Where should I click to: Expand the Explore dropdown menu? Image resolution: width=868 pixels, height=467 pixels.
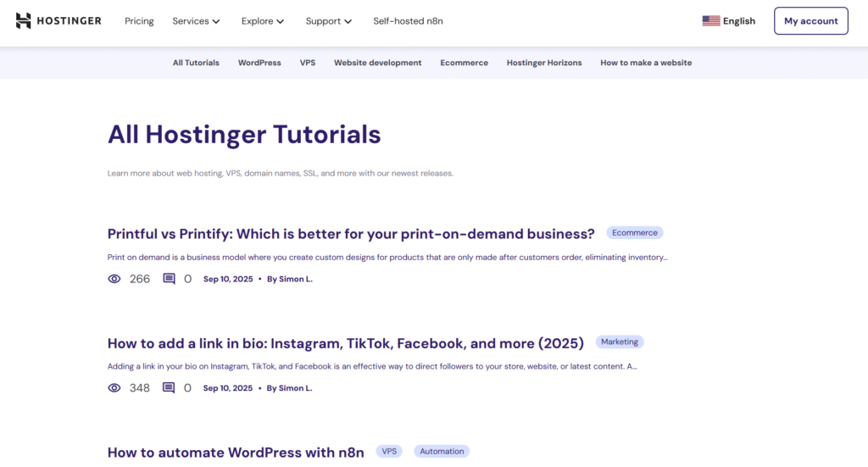(263, 21)
